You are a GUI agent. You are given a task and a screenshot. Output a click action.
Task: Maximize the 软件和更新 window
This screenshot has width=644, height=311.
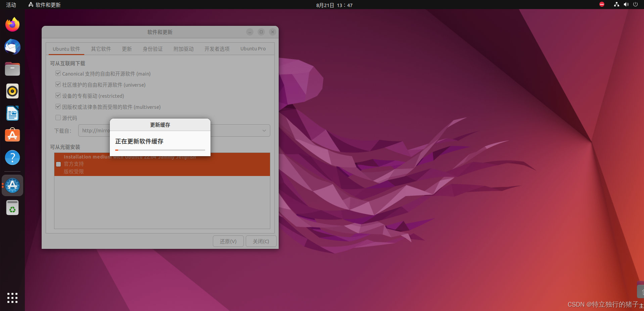point(261,32)
